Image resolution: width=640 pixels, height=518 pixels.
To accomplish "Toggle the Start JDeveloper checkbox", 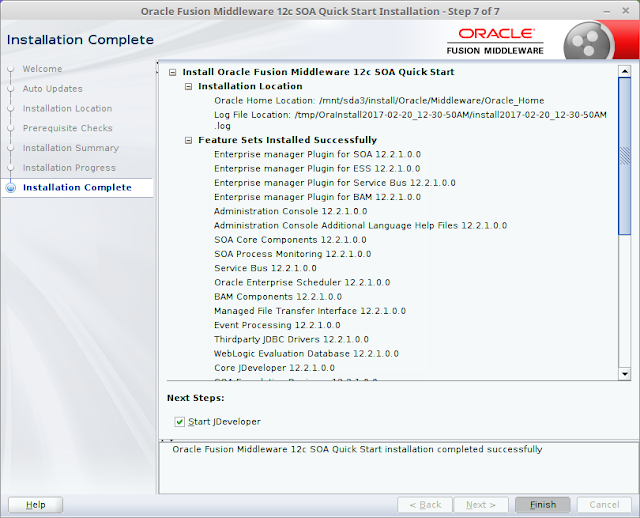I will pyautogui.click(x=180, y=422).
